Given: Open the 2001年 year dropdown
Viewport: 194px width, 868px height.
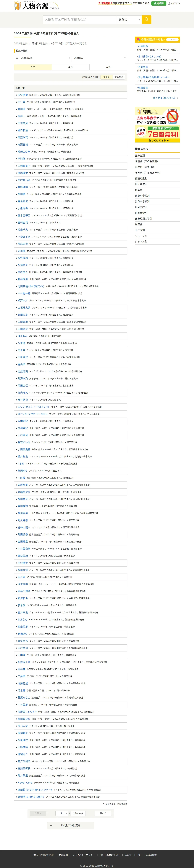Looking at the screenshot, I should pyautogui.click(x=100, y=58).
